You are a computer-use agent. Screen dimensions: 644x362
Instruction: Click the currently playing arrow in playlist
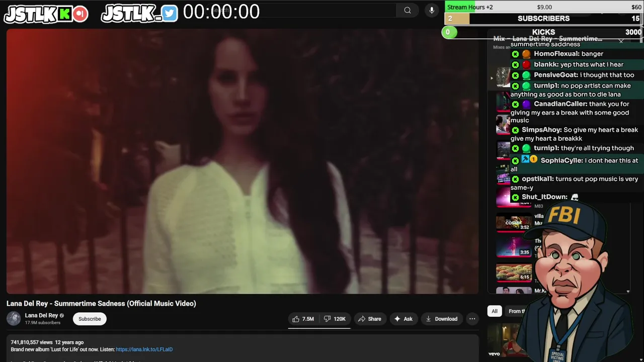click(492, 78)
